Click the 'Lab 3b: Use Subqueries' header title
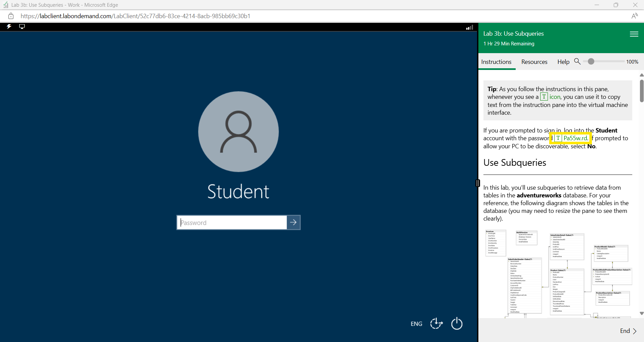 [x=513, y=34]
